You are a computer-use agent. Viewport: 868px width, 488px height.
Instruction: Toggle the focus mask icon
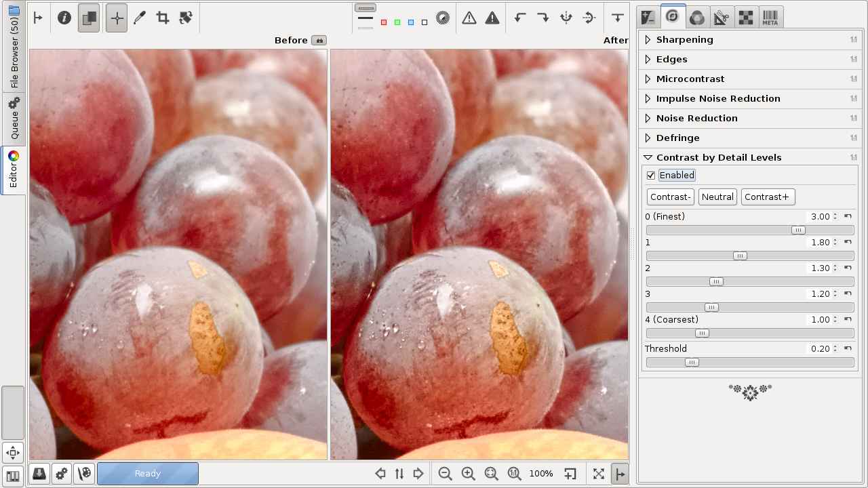(443, 18)
